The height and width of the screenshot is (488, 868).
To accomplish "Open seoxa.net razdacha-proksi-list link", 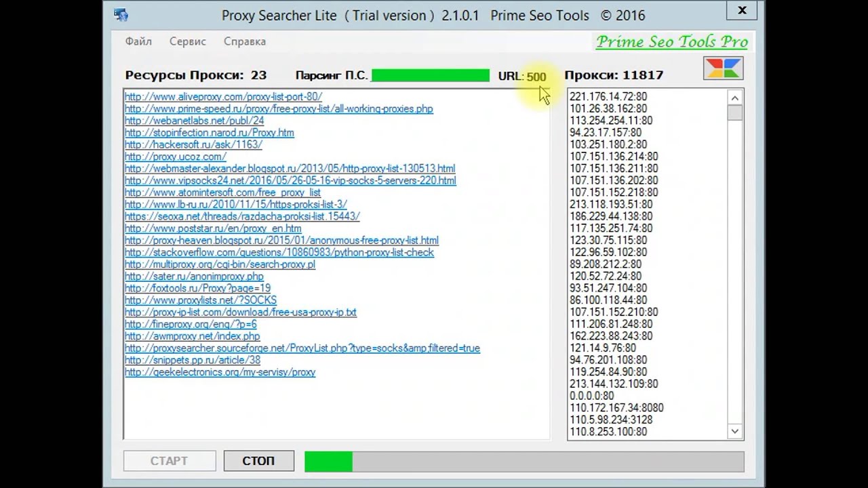I will 242,216.
